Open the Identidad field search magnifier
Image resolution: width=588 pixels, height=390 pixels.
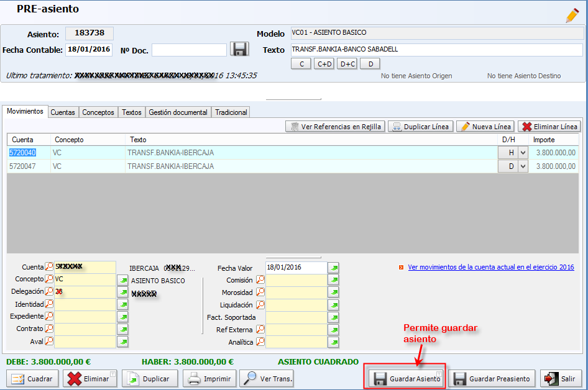[x=49, y=304]
